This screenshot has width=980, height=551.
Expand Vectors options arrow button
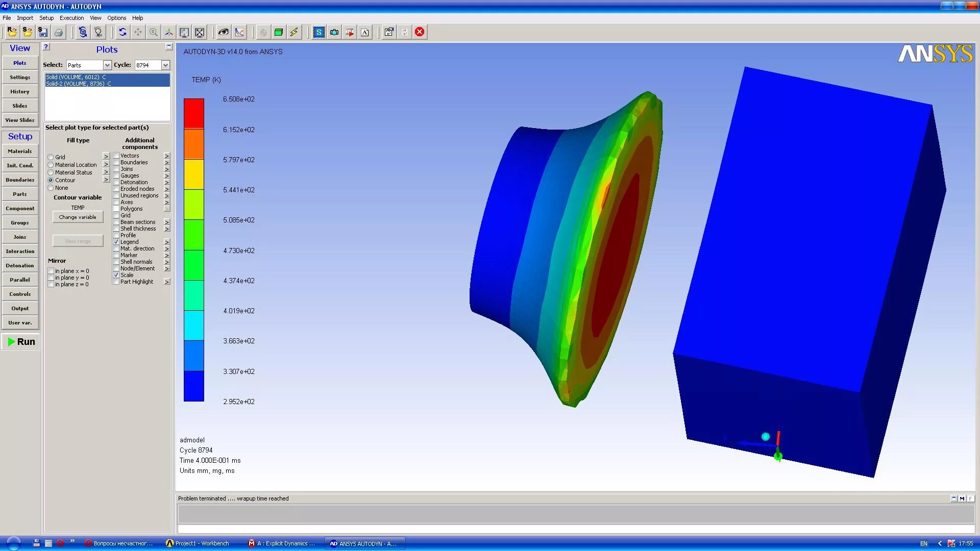click(x=167, y=156)
